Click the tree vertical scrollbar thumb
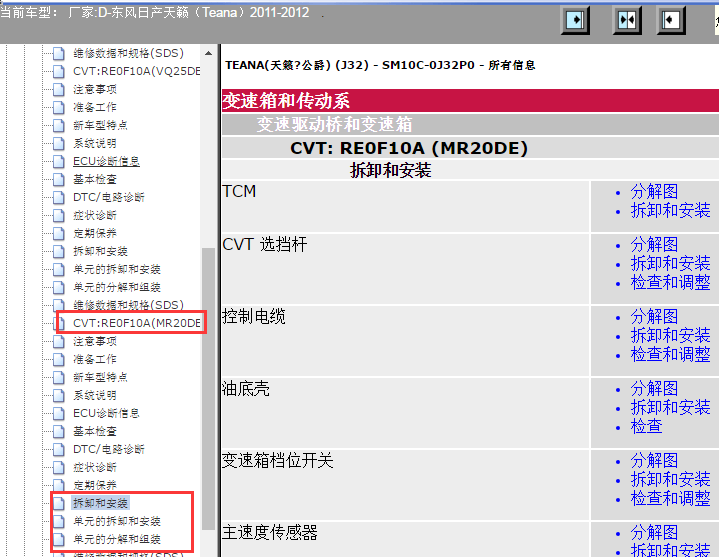Image resolution: width=719 pixels, height=557 pixels. (x=208, y=389)
